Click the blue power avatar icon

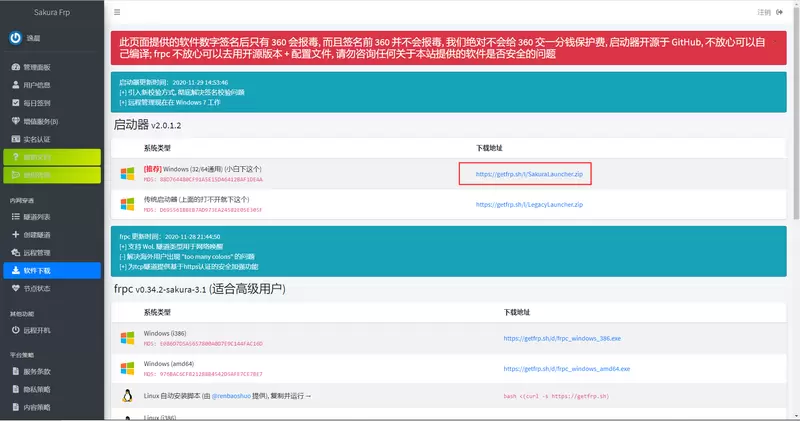tap(15, 38)
